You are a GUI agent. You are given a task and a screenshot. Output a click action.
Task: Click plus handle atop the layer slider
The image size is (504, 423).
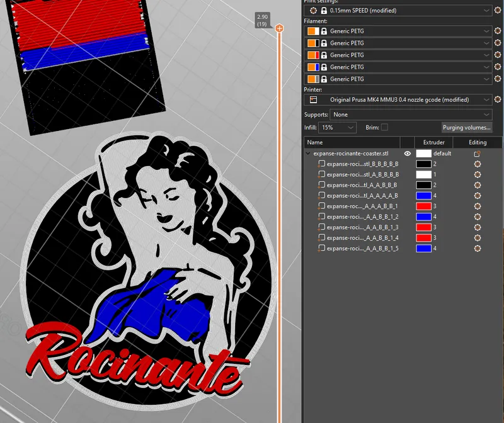click(278, 28)
